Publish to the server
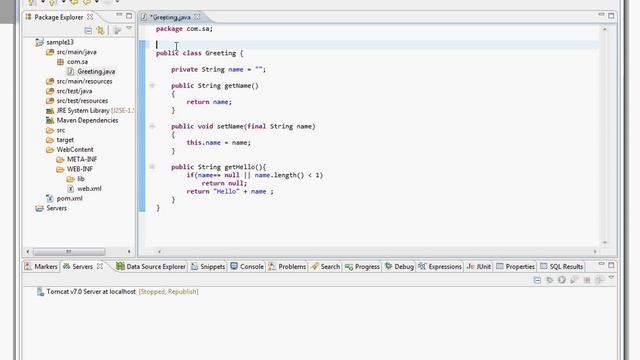The width and height of the screenshot is (640, 360). pyautogui.click(x=600, y=280)
